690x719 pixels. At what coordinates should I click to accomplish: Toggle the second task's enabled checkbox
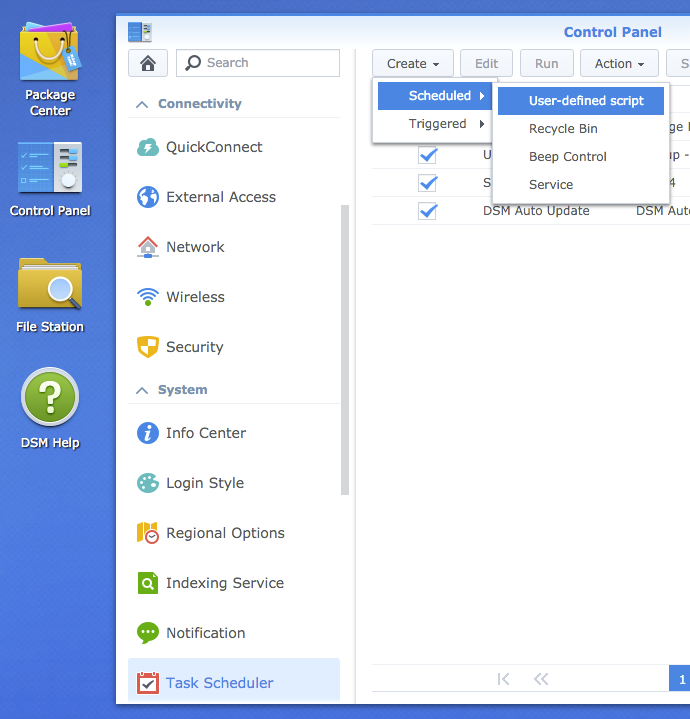click(428, 183)
